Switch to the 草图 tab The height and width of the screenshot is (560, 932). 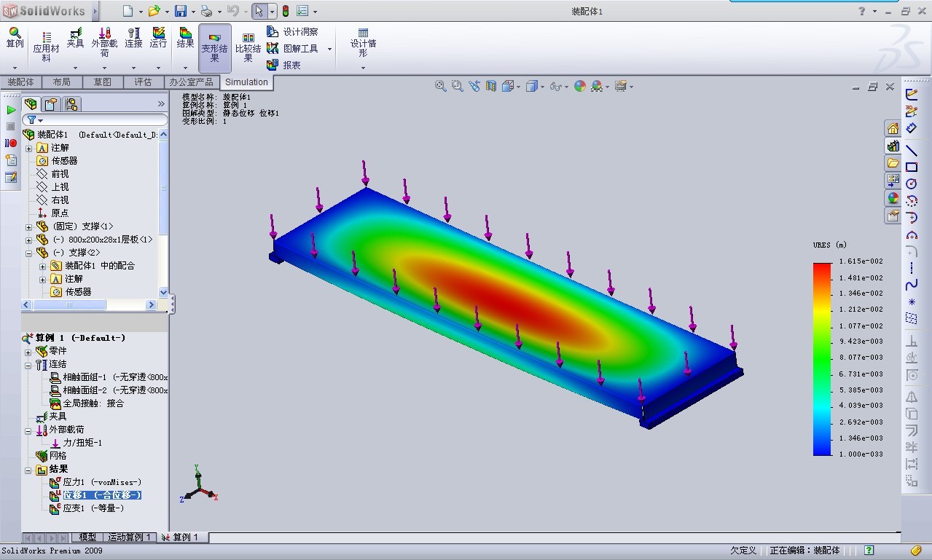click(103, 82)
